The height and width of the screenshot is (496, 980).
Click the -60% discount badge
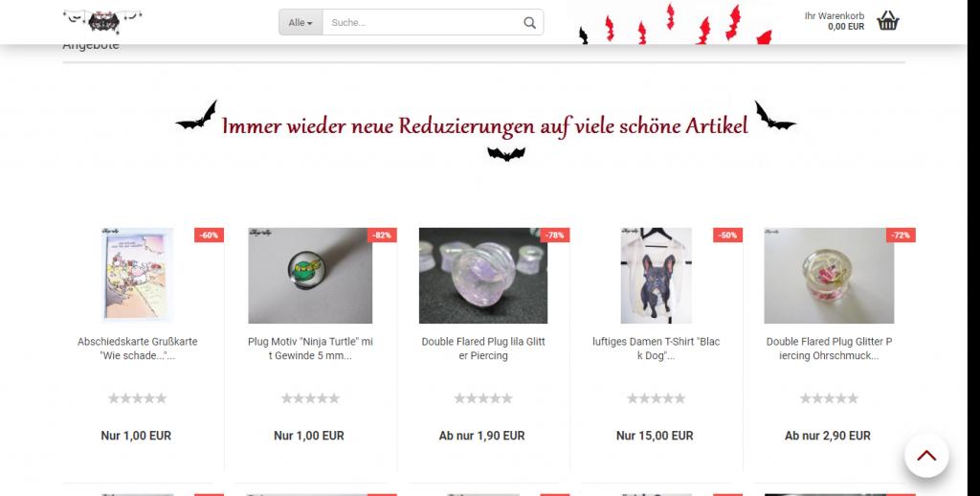click(x=209, y=236)
